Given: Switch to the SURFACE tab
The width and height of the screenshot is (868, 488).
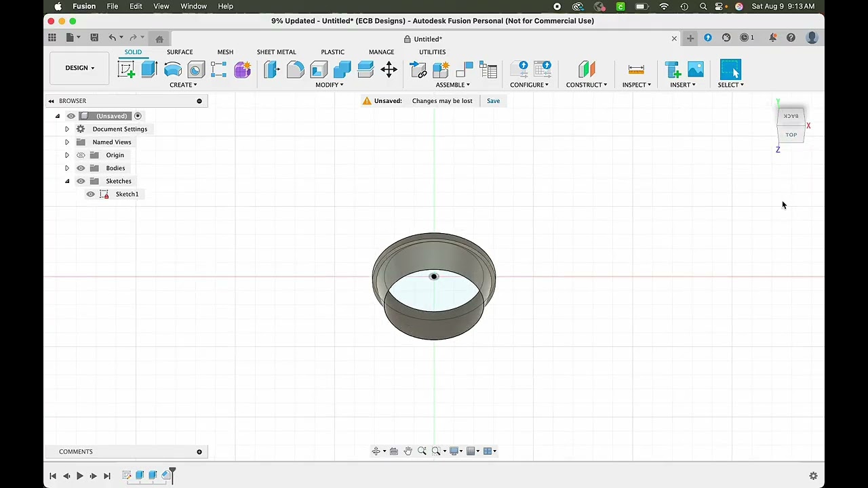Looking at the screenshot, I should (180, 52).
